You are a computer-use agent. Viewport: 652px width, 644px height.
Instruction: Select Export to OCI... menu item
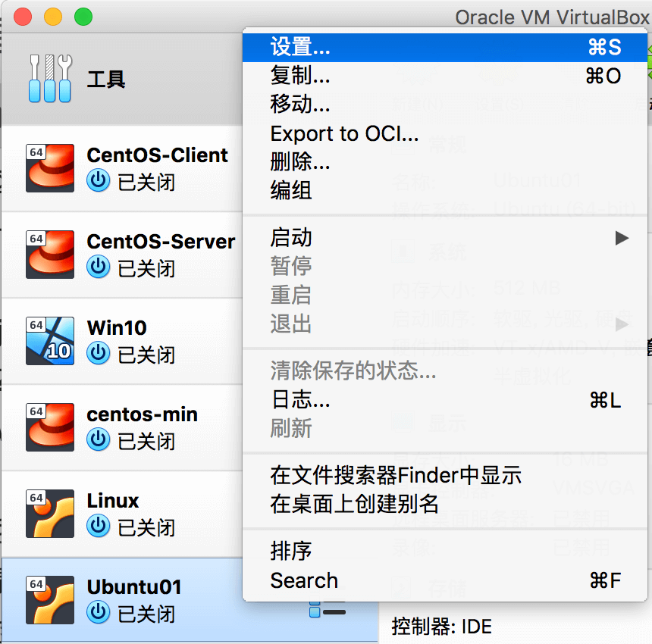click(445, 134)
